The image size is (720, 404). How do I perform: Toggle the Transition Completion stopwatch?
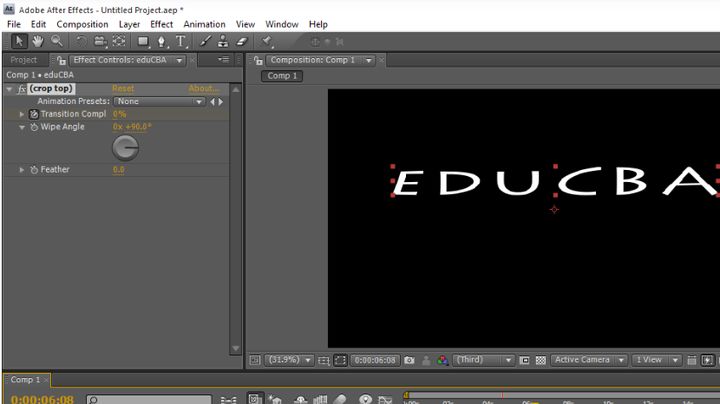coord(34,114)
